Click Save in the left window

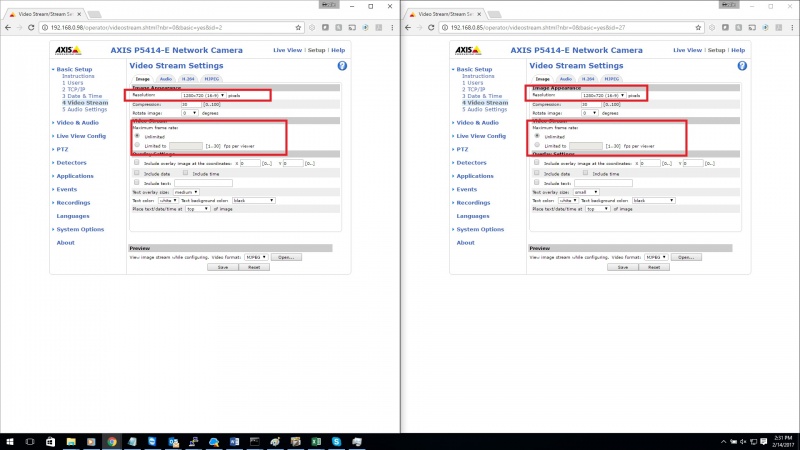(223, 267)
